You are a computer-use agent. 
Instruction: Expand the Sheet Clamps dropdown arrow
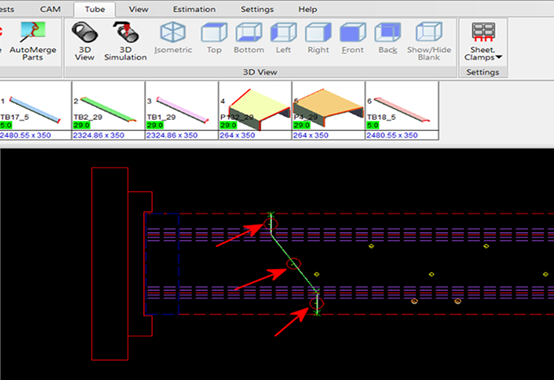click(499, 57)
